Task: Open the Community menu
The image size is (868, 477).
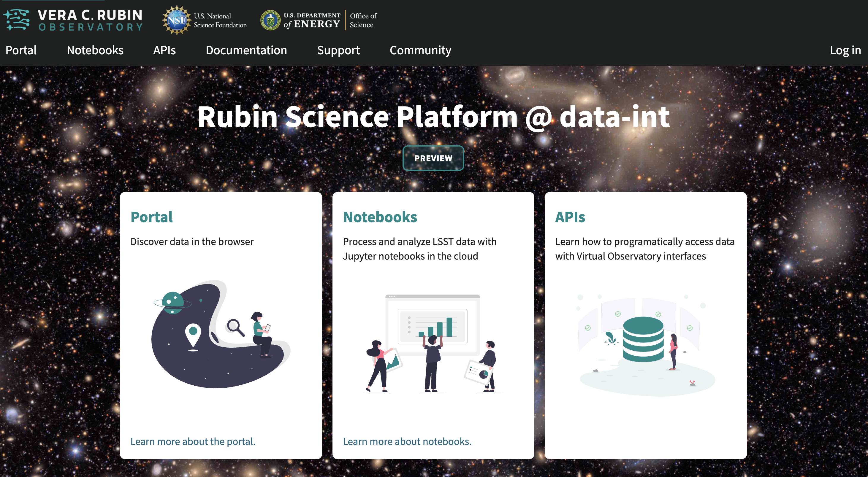Action: click(420, 50)
